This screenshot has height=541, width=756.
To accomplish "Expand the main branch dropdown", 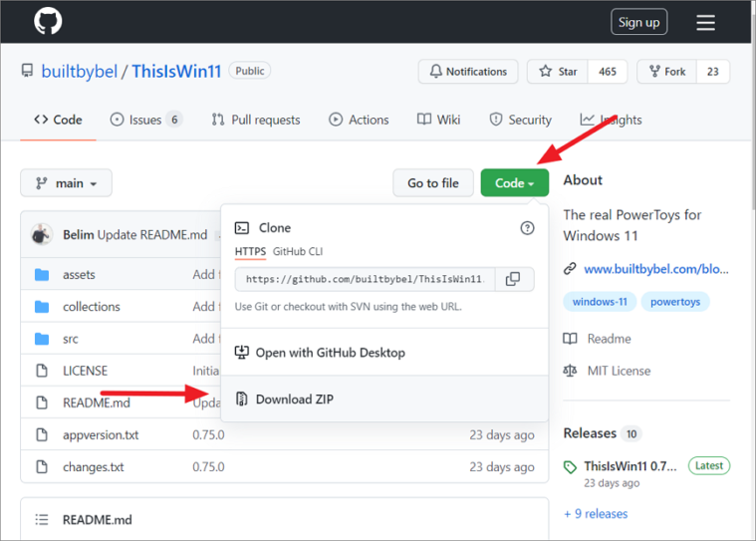I will pyautogui.click(x=66, y=183).
